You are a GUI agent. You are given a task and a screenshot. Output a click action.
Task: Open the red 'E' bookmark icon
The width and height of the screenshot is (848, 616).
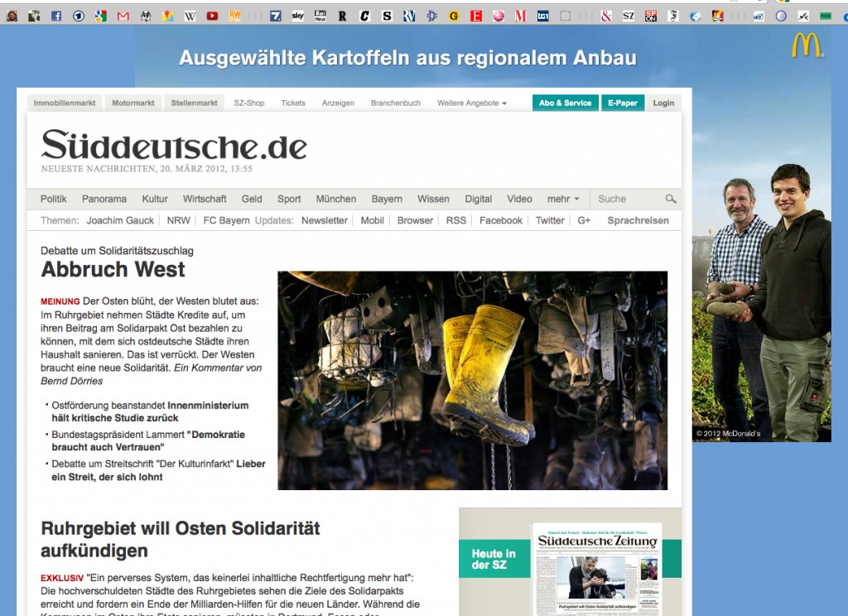(476, 17)
